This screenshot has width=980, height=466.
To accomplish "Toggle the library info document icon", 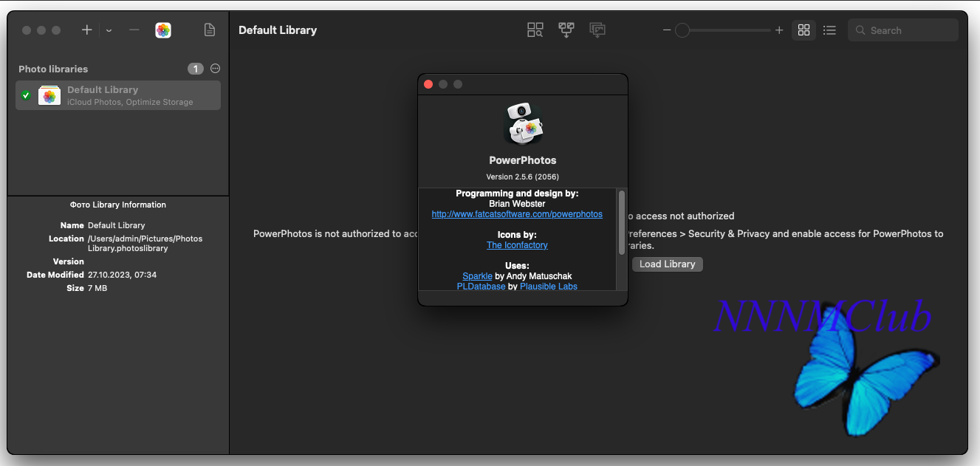I will coord(210,30).
